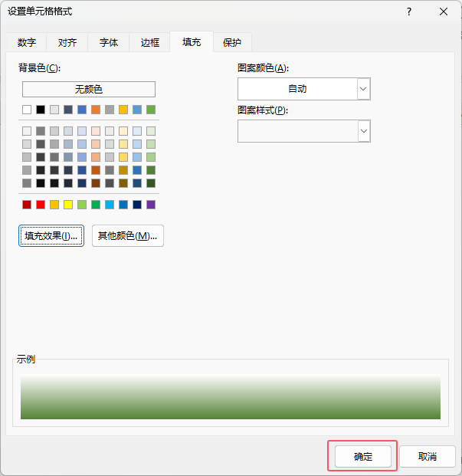Pick the orange swatch in the top theme row
The image size is (462, 476).
[96, 110]
